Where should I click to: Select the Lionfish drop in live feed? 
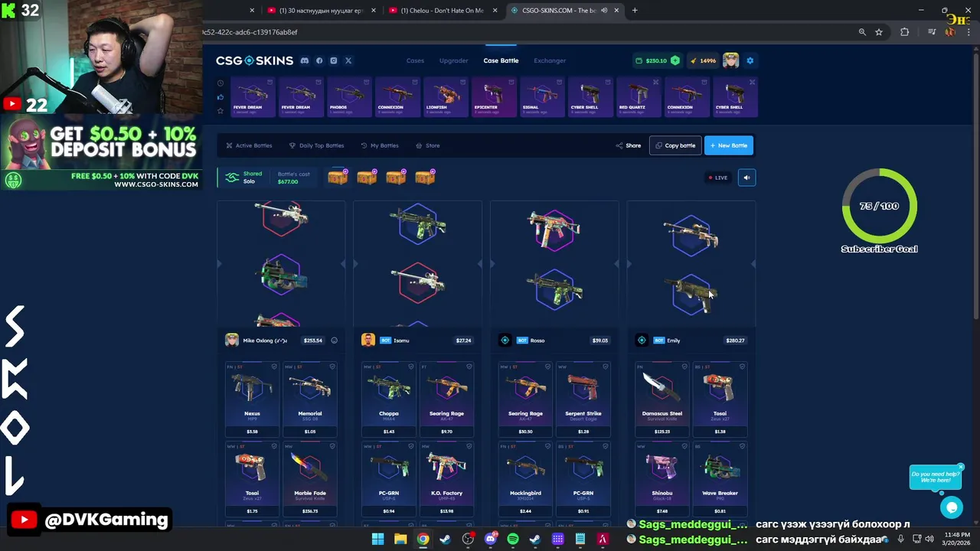click(446, 97)
